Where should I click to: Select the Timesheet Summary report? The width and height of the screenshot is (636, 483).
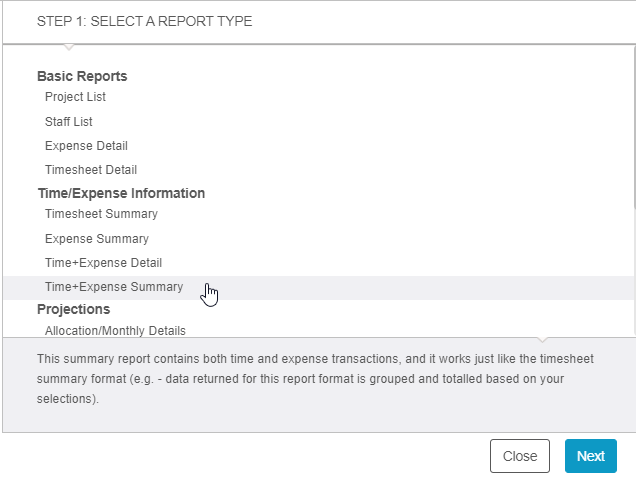click(x=101, y=214)
